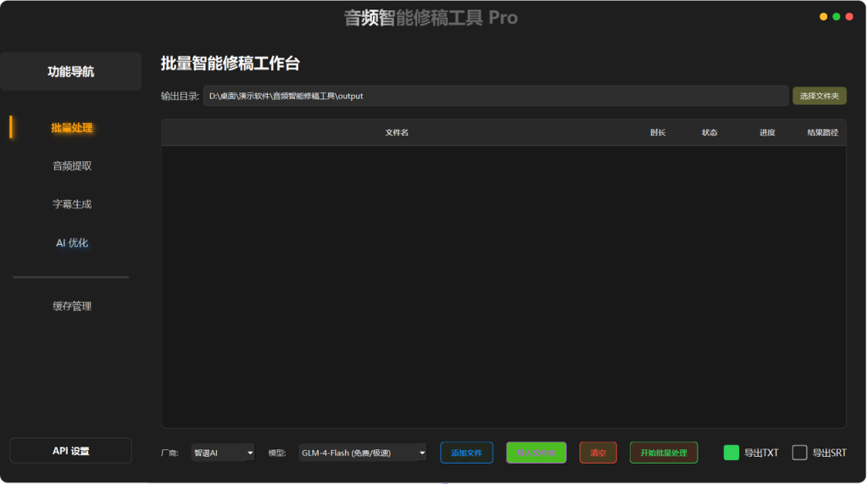Screen dimensions: 868x484
Task: Enable the 导出SRT checkbox
Action: point(799,453)
